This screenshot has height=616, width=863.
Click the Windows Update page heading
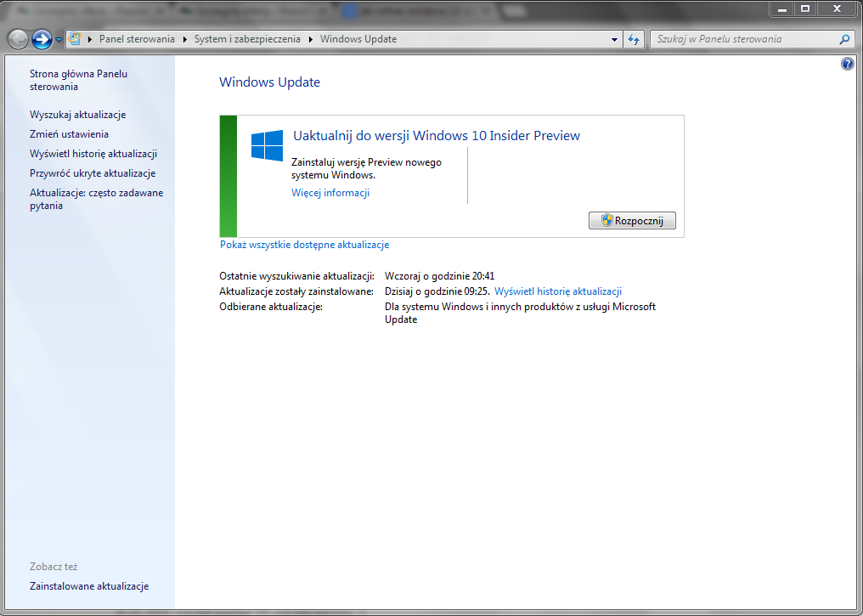[270, 82]
